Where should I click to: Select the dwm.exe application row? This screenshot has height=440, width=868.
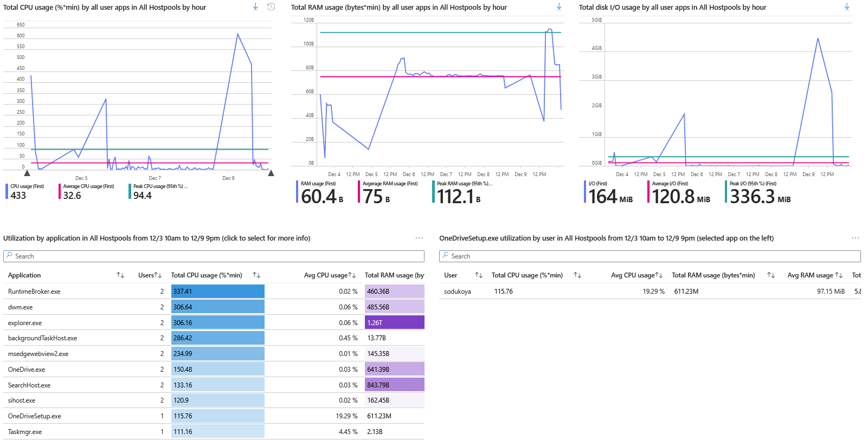tap(214, 307)
